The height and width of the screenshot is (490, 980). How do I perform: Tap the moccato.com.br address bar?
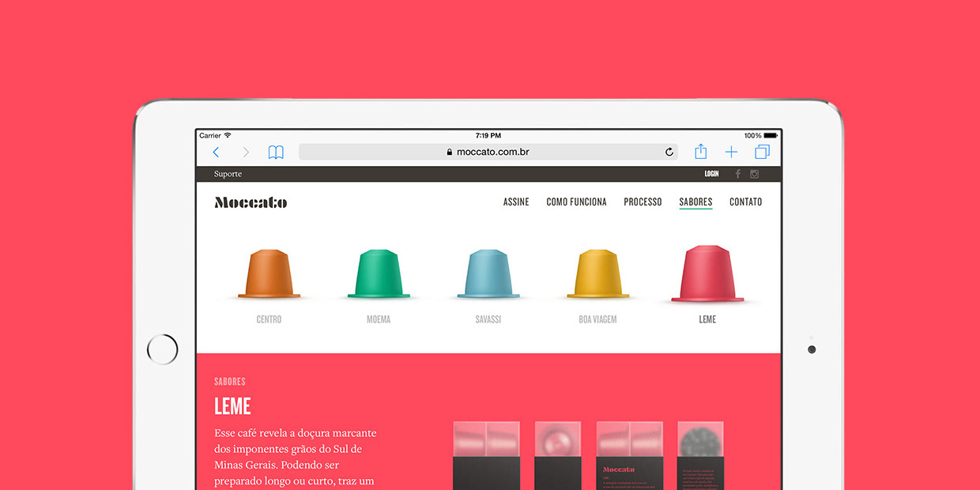point(488,152)
